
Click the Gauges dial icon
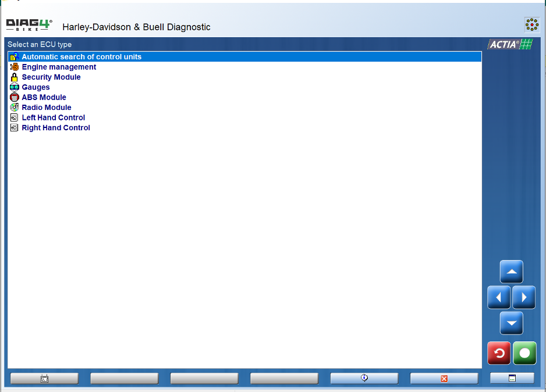point(15,87)
